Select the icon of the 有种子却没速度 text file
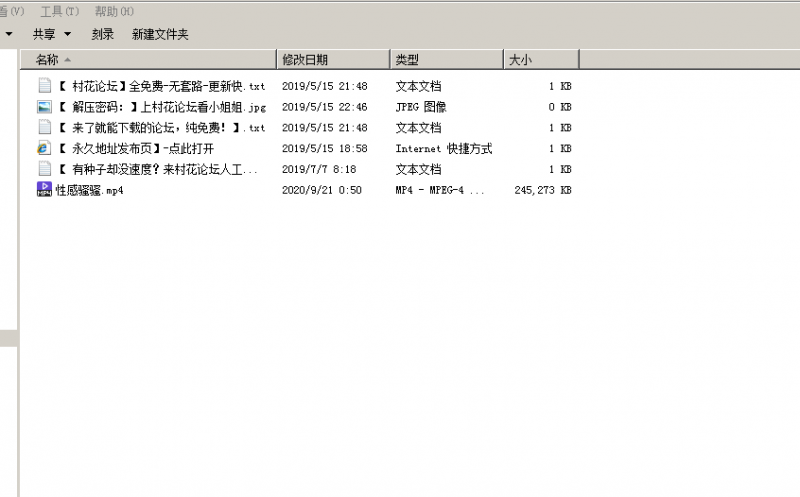Image resolution: width=800 pixels, height=497 pixels. coord(44,169)
